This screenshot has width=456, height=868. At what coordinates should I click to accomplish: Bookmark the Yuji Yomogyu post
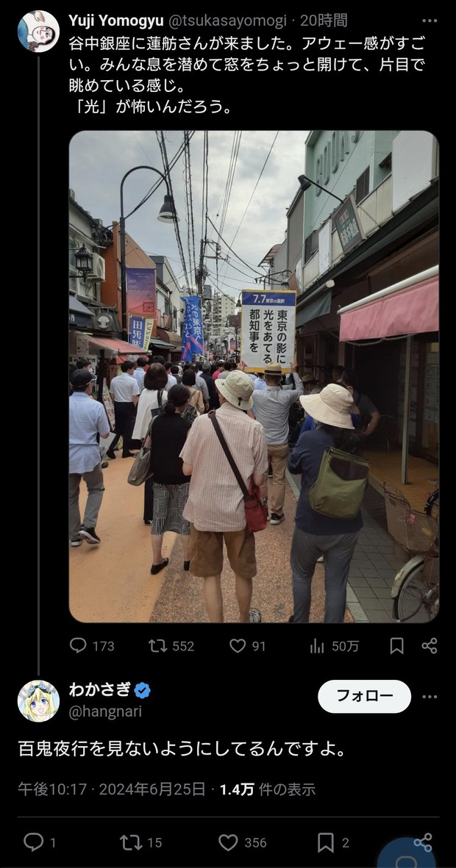click(396, 645)
